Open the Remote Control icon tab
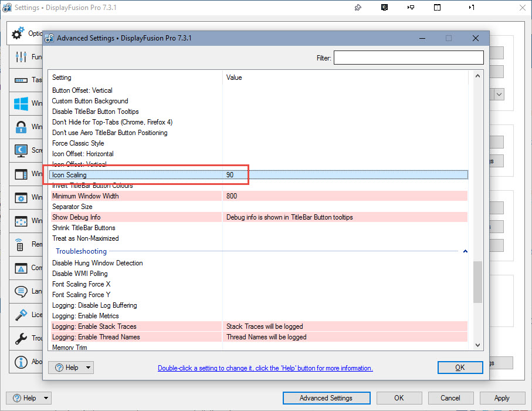Viewport: 532px width, 411px height. click(x=20, y=244)
